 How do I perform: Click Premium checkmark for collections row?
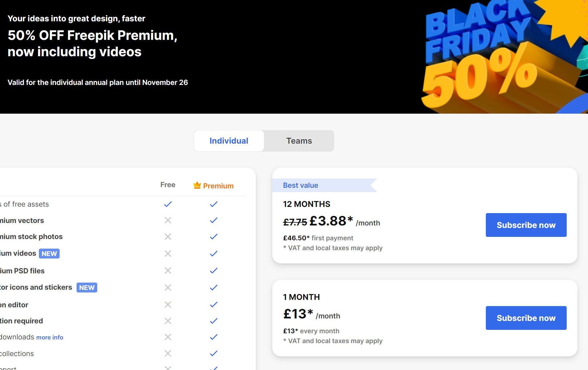pos(214,353)
